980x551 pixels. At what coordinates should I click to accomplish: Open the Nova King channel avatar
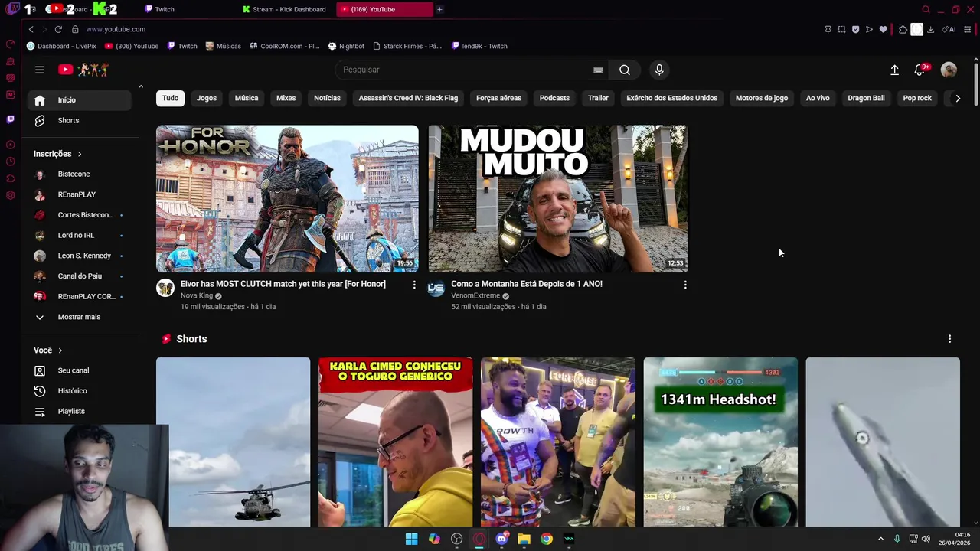click(165, 288)
